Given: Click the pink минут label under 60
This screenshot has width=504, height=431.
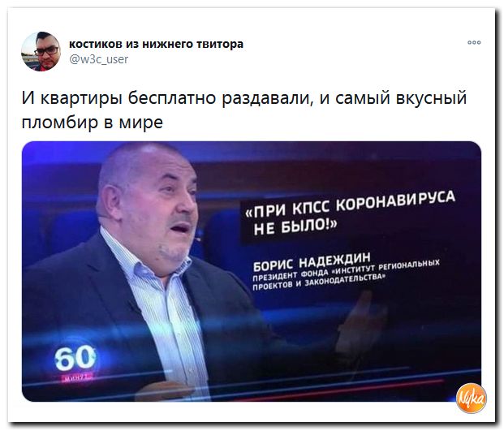Looking at the screenshot, I should point(75,377).
